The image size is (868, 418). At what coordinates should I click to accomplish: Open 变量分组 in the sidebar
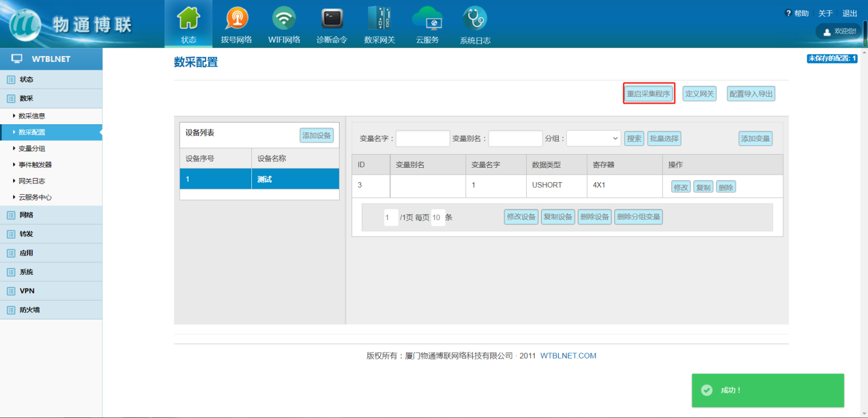tap(51, 148)
